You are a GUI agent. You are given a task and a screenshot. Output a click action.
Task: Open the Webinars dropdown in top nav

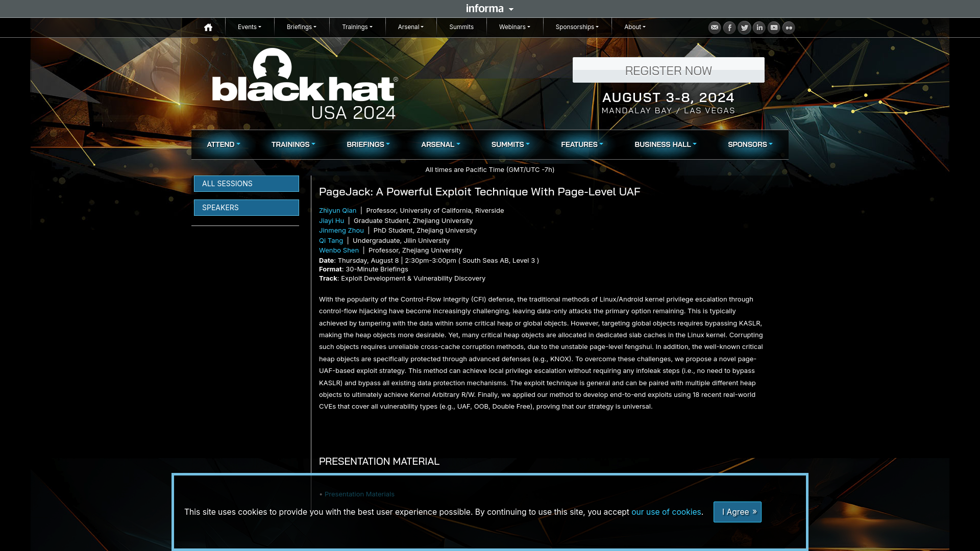point(514,27)
